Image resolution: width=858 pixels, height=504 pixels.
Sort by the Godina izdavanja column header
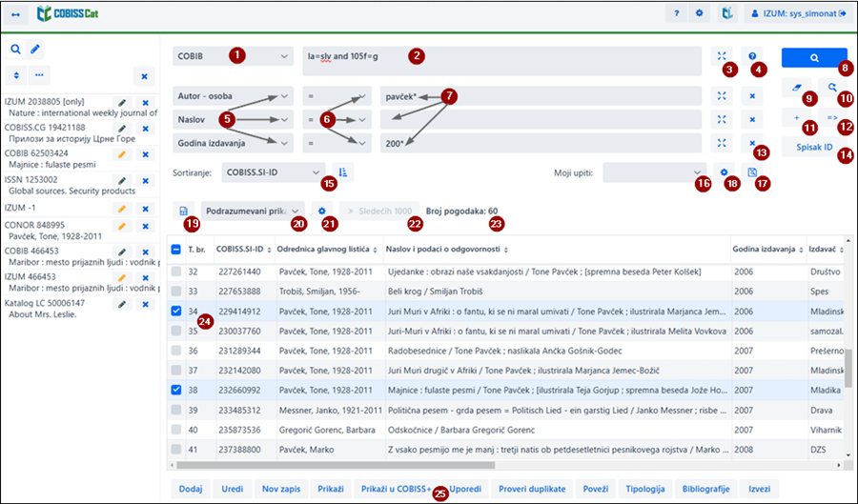click(x=767, y=250)
